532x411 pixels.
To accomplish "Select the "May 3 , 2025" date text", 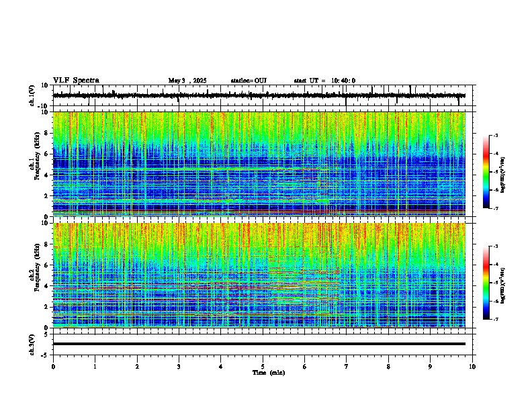I will pyautogui.click(x=187, y=81).
